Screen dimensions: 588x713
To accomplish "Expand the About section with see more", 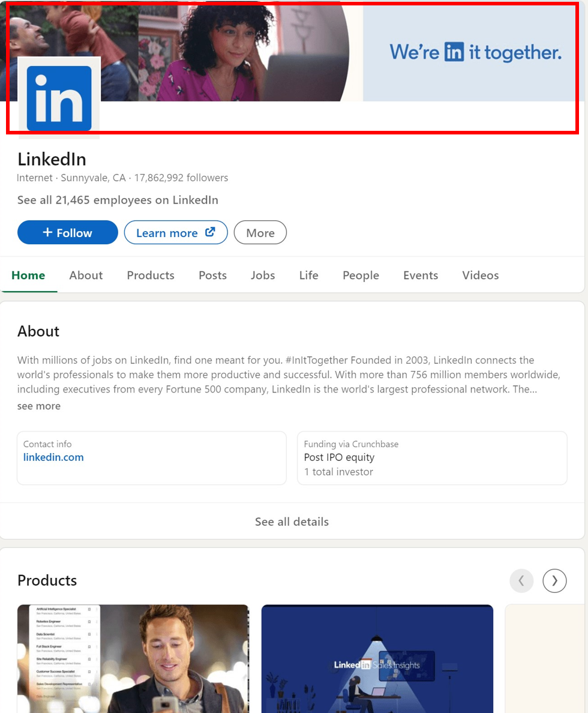I will tap(38, 406).
